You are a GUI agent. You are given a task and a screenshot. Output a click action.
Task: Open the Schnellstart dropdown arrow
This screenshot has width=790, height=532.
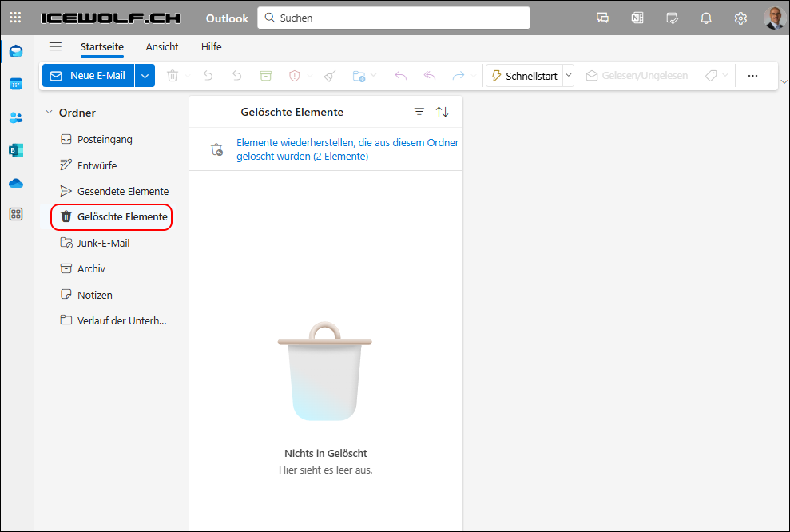point(569,76)
